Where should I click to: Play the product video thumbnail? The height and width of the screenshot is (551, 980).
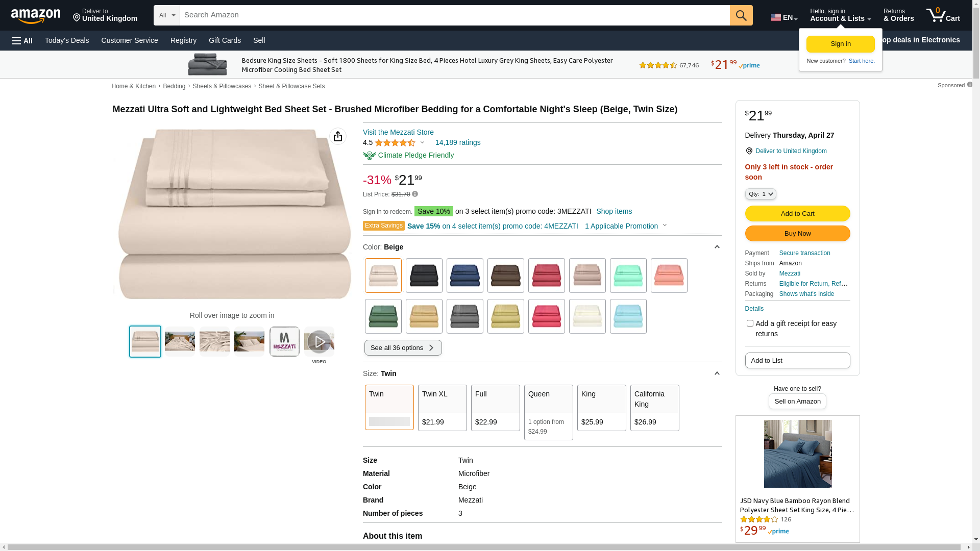point(319,342)
